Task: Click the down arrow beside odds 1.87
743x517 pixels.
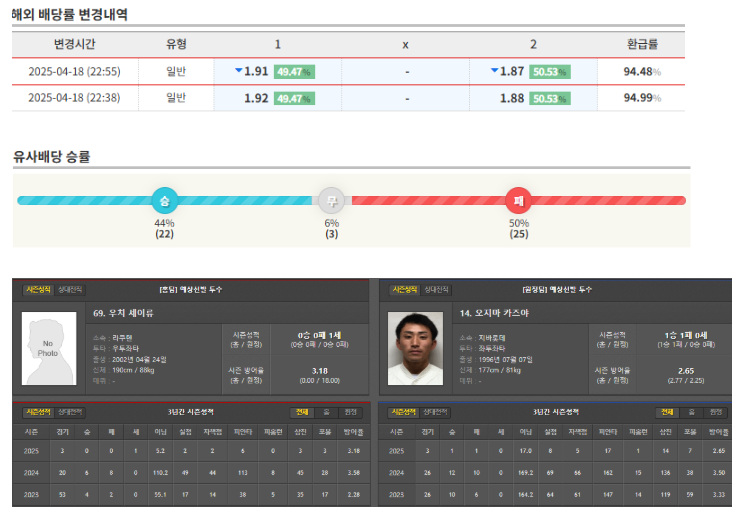Action: [494, 70]
